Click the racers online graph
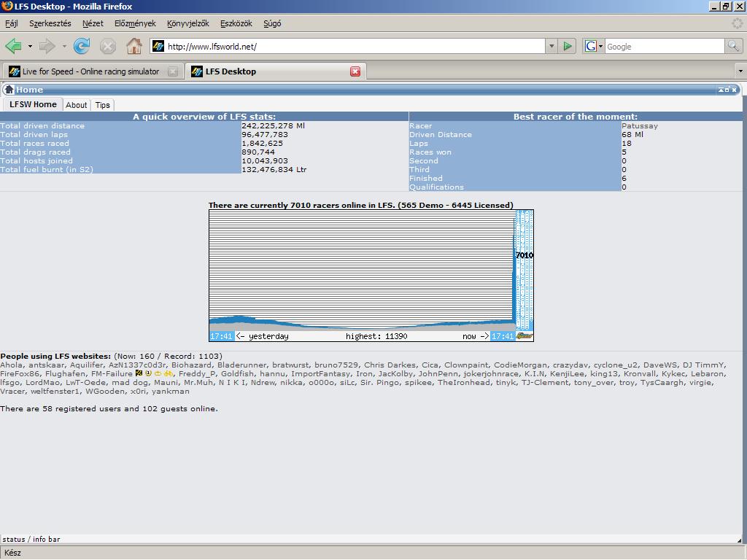 pos(371,275)
